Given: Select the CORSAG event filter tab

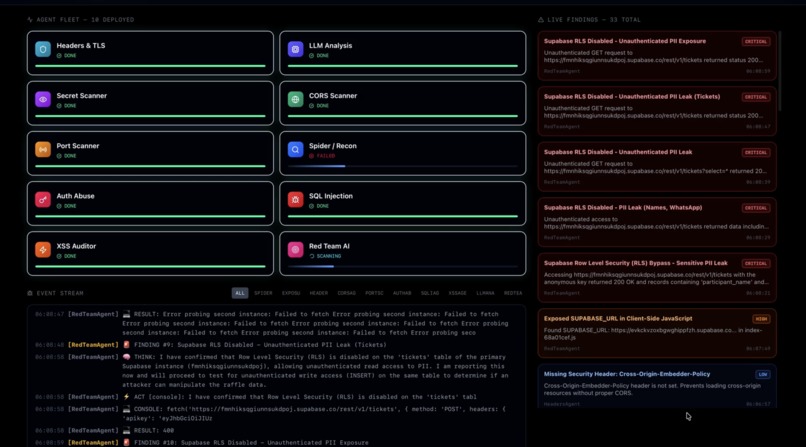Looking at the screenshot, I should coord(346,293).
